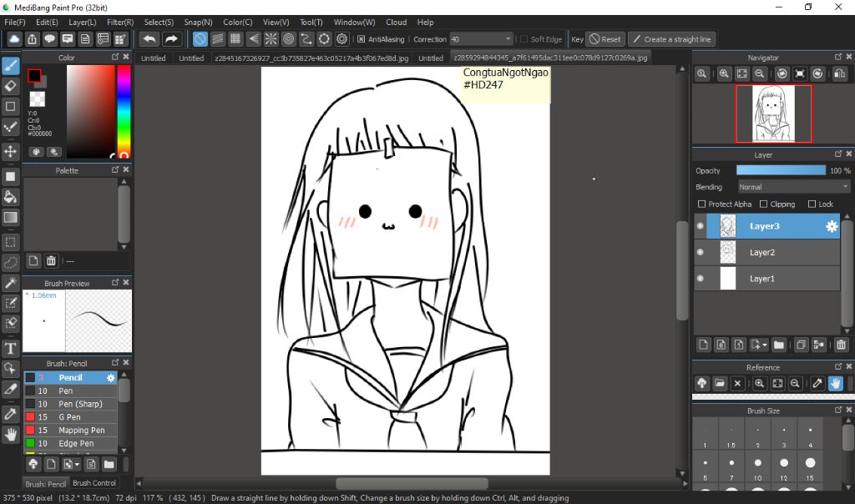855x504 pixels.
Task: Choose the Lasso selection tool
Action: click(10, 263)
